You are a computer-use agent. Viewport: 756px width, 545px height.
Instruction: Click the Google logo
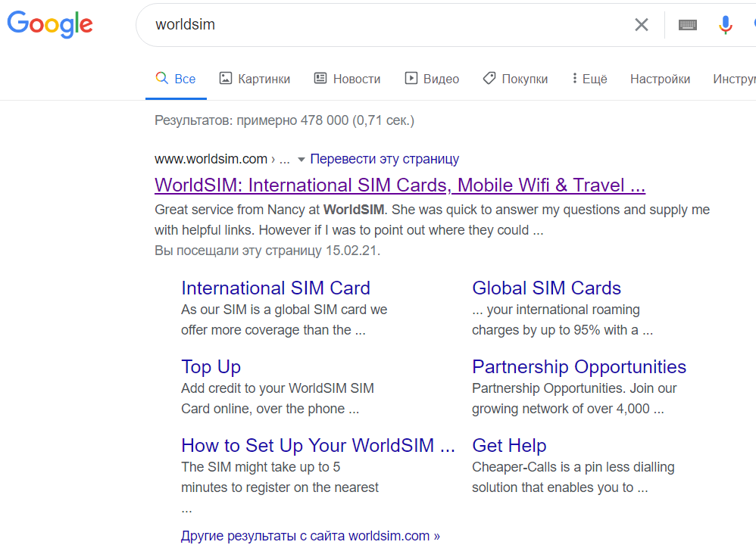coord(50,24)
